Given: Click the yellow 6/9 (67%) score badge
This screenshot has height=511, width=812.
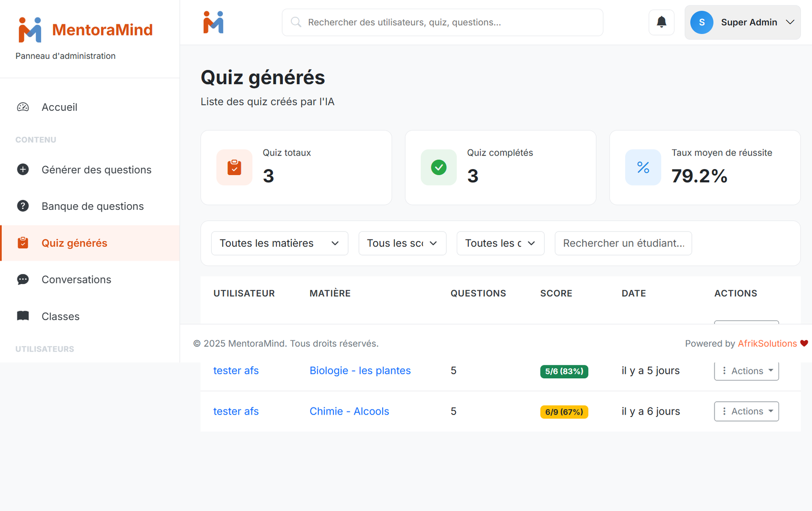Looking at the screenshot, I should (564, 412).
